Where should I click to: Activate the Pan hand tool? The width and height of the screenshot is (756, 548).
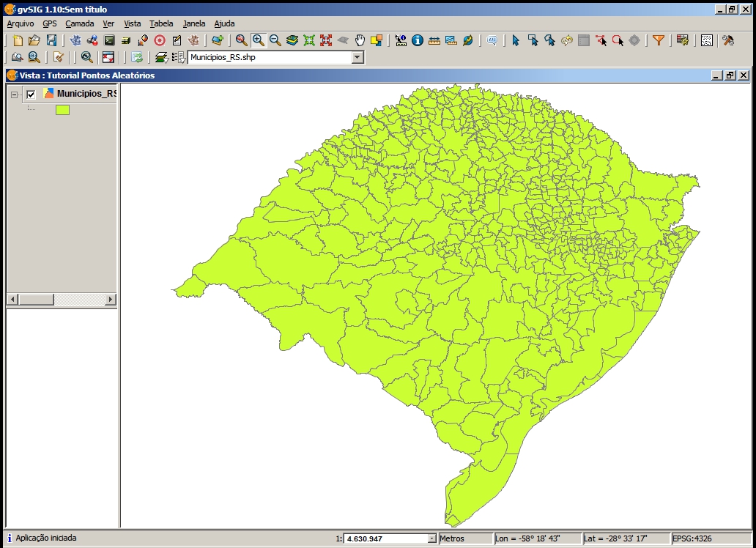click(360, 40)
